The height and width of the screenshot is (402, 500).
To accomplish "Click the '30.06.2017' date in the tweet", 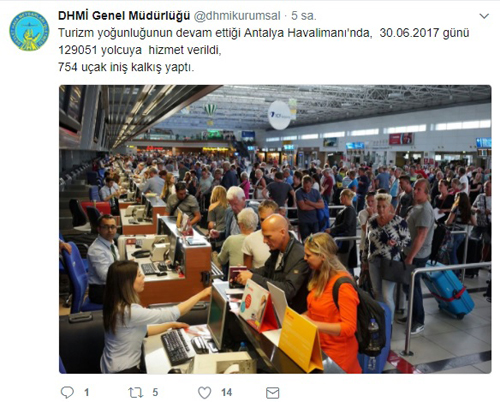I will point(409,33).
